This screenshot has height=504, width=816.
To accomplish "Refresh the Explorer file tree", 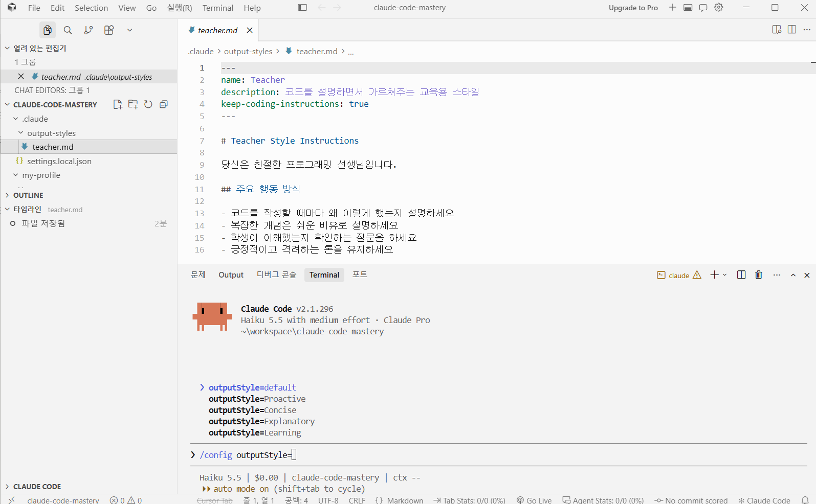I will [148, 104].
